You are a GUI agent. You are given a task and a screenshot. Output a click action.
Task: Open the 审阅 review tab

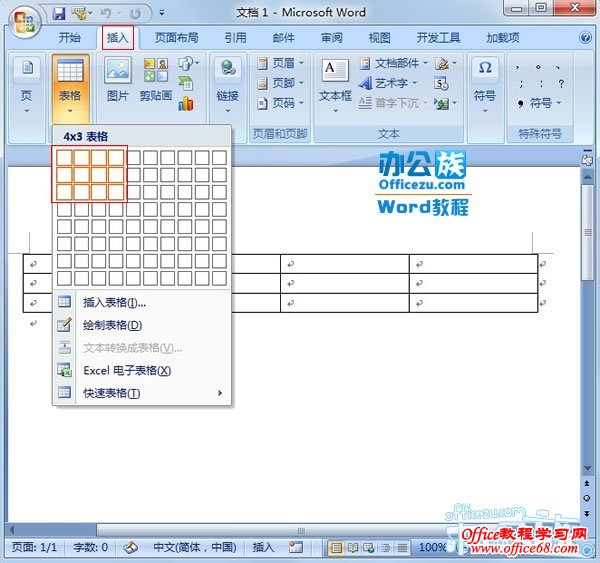click(331, 38)
